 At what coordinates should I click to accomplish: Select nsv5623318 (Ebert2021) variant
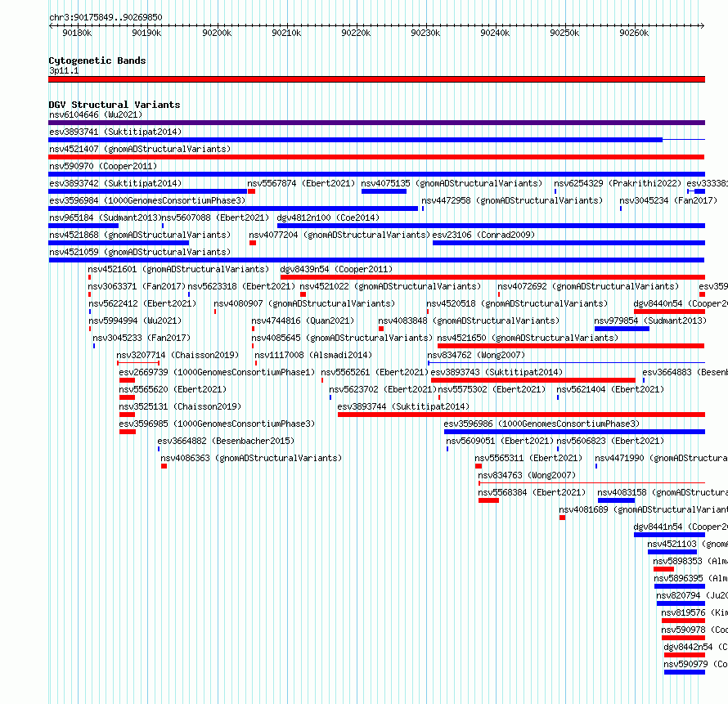tap(241, 286)
